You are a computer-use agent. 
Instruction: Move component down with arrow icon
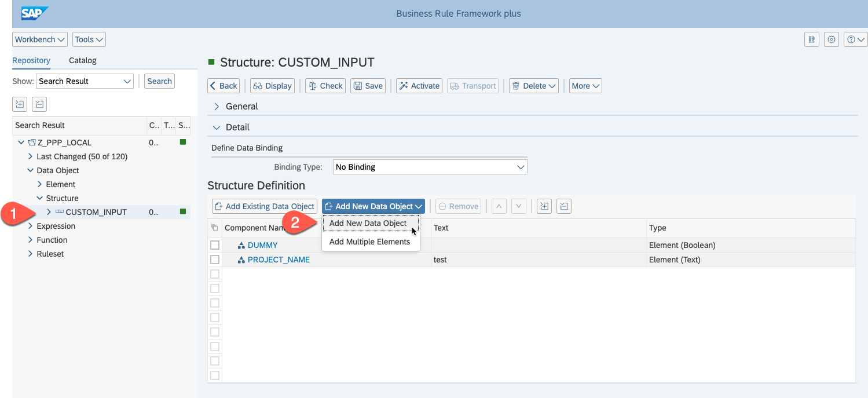[519, 206]
